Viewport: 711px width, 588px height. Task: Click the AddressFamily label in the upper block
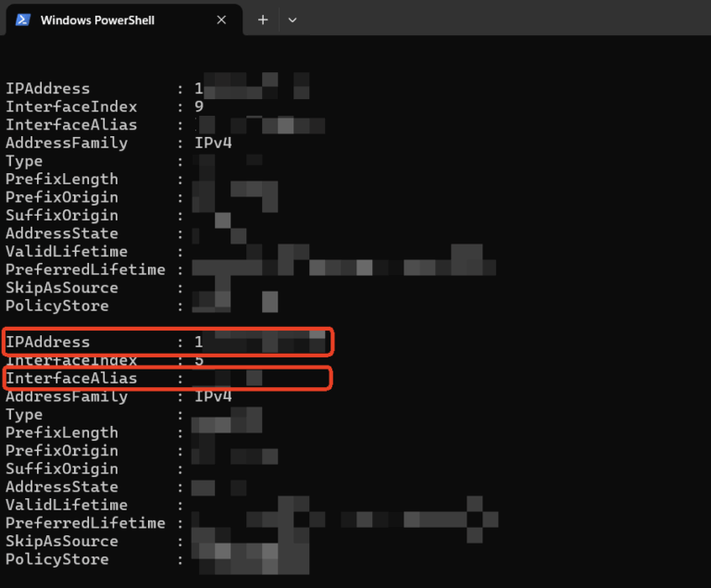(67, 143)
